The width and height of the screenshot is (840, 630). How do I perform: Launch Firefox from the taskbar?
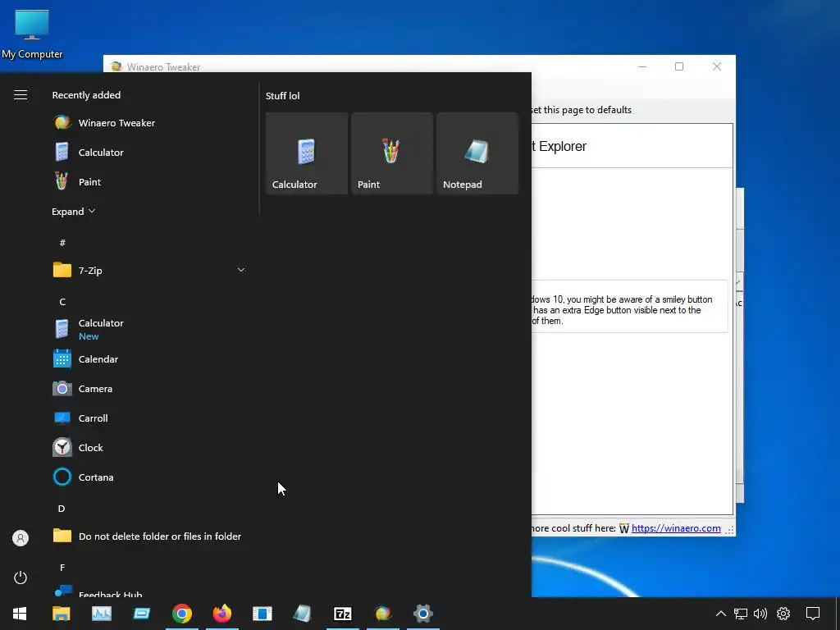coord(222,614)
